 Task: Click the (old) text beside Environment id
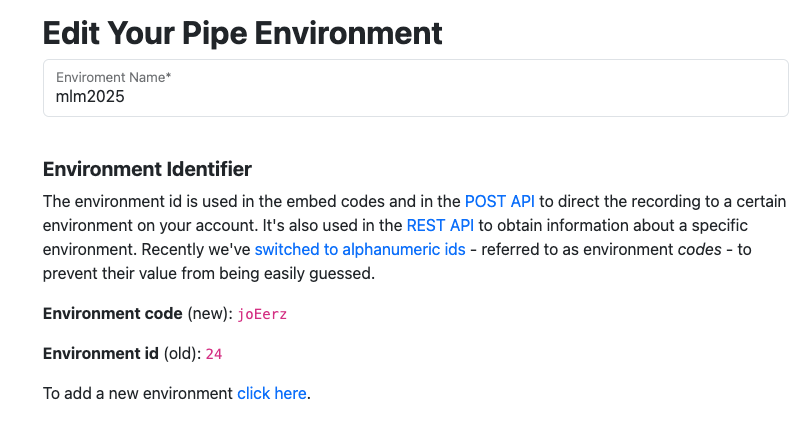(180, 354)
